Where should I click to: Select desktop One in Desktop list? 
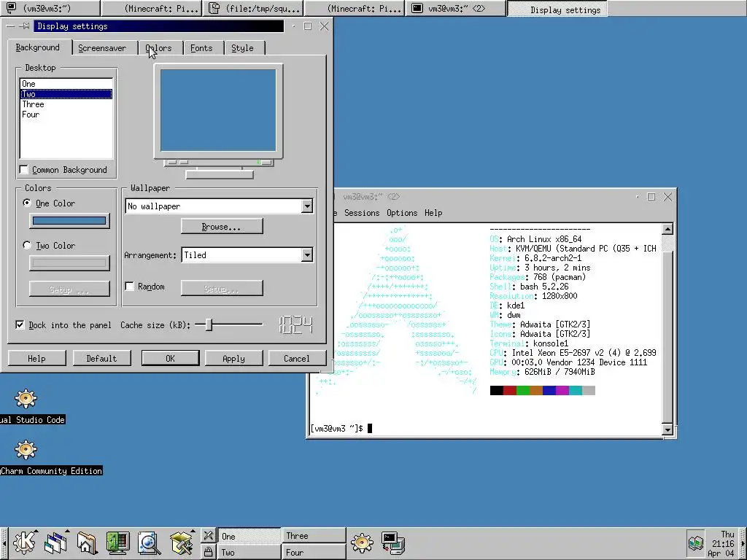pos(66,84)
